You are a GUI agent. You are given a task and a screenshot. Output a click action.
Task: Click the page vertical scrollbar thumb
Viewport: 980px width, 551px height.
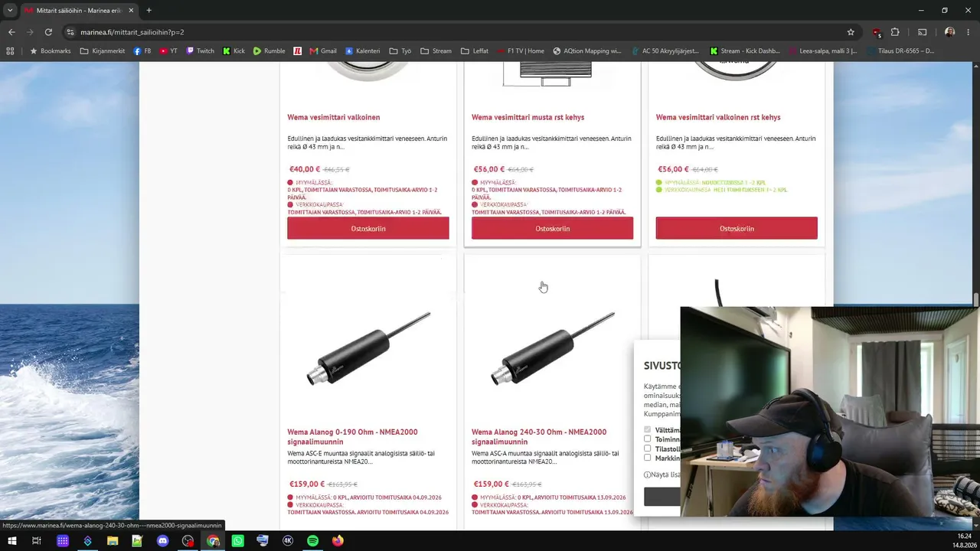pos(975,299)
